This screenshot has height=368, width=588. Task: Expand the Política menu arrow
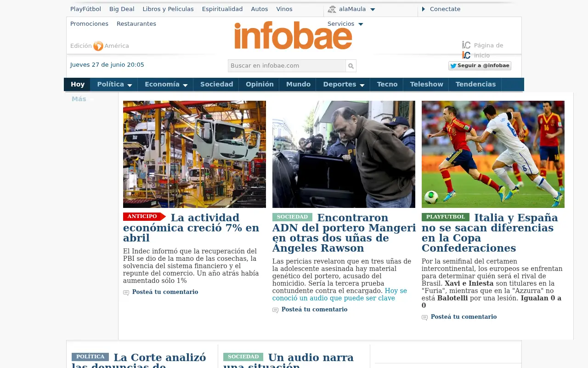(130, 85)
